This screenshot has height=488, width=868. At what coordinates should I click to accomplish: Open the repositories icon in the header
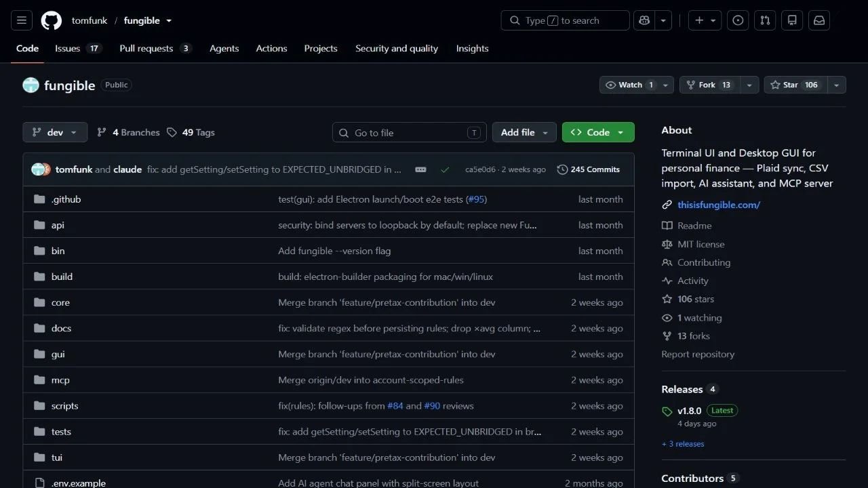tap(792, 20)
